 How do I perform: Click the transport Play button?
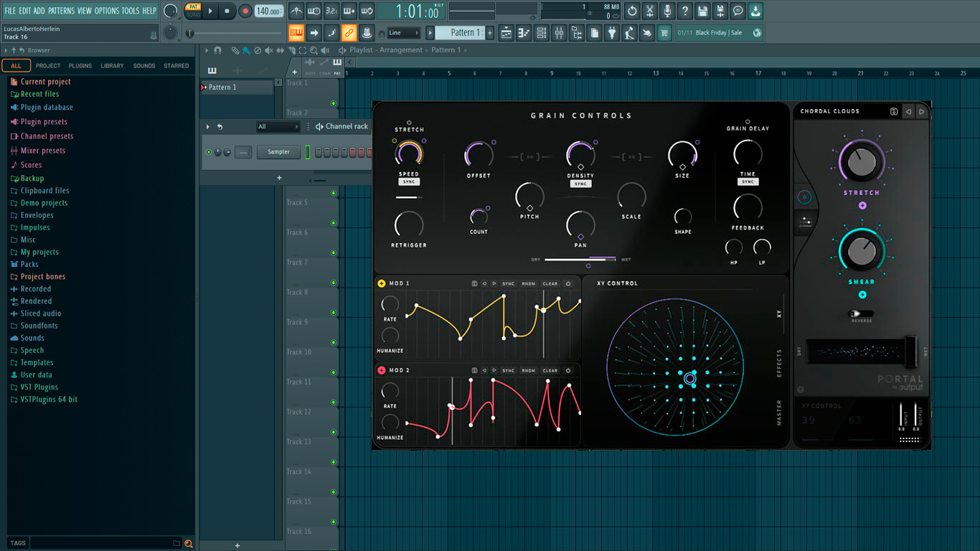210,11
